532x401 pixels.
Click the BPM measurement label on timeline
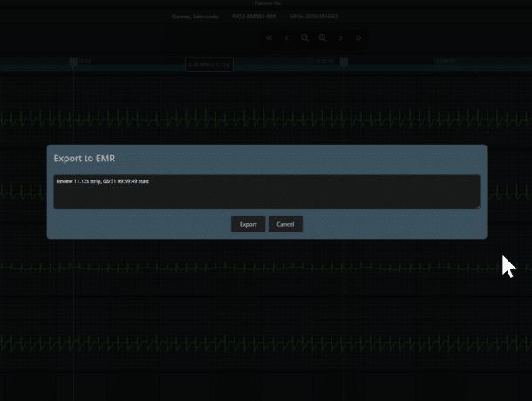tap(208, 65)
